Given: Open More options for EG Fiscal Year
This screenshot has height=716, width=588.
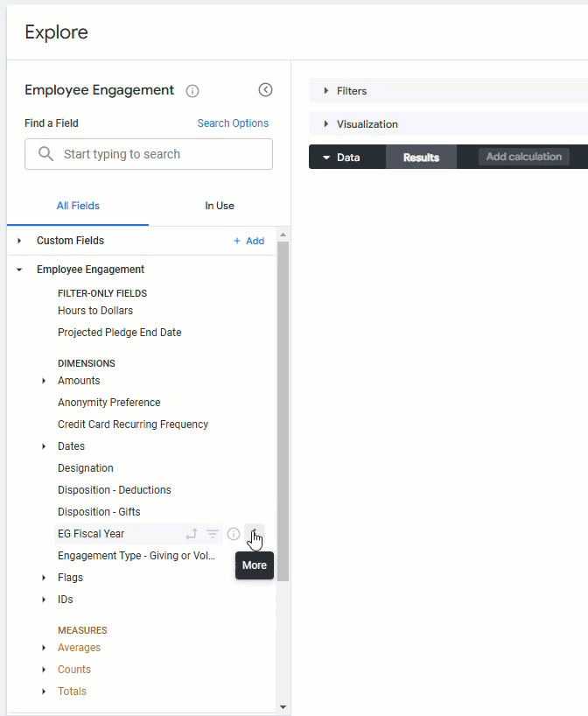Looking at the screenshot, I should click(x=255, y=534).
